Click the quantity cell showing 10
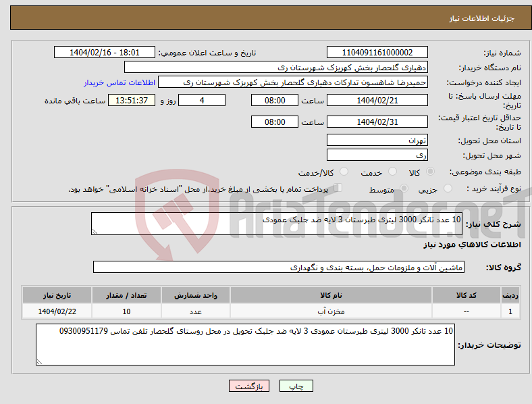532x404 pixels. (126, 311)
